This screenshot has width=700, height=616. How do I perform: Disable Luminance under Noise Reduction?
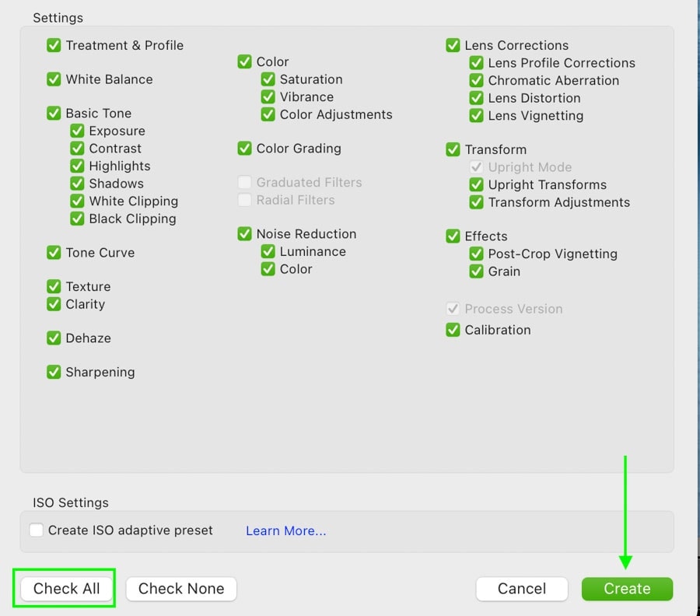(x=268, y=251)
